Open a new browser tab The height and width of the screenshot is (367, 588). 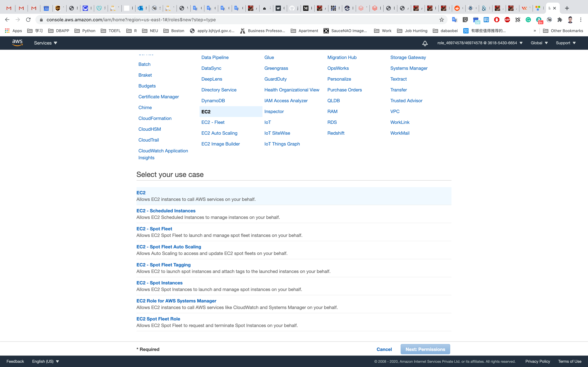tap(567, 8)
